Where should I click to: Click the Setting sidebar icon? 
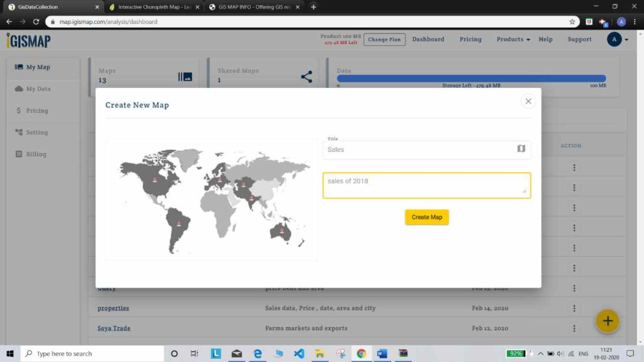[x=18, y=132]
